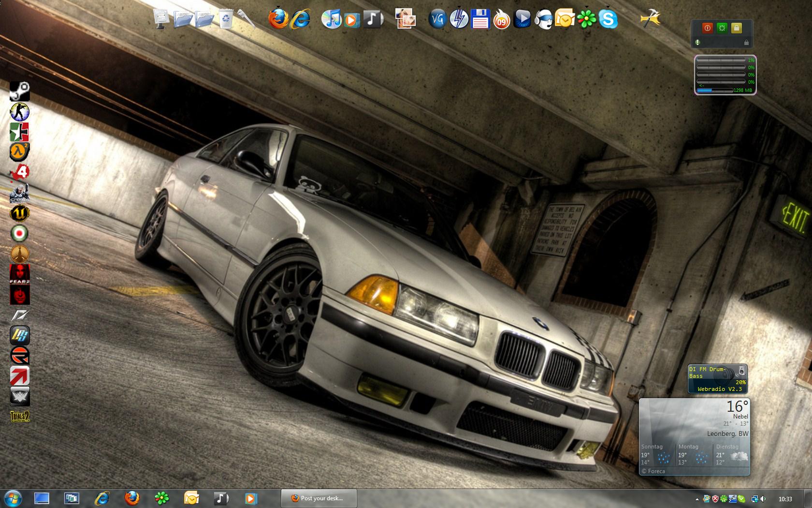Click the yellow lock button in the gadget
The width and height of the screenshot is (812, 508).
[737, 28]
